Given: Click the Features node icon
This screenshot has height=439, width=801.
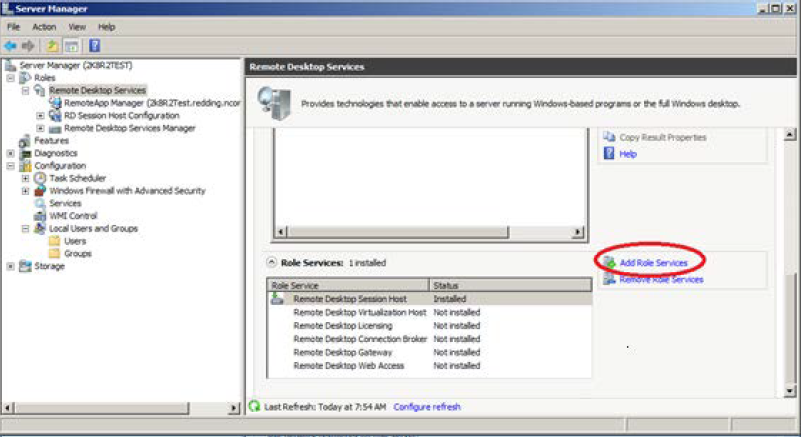Looking at the screenshot, I should [25, 141].
